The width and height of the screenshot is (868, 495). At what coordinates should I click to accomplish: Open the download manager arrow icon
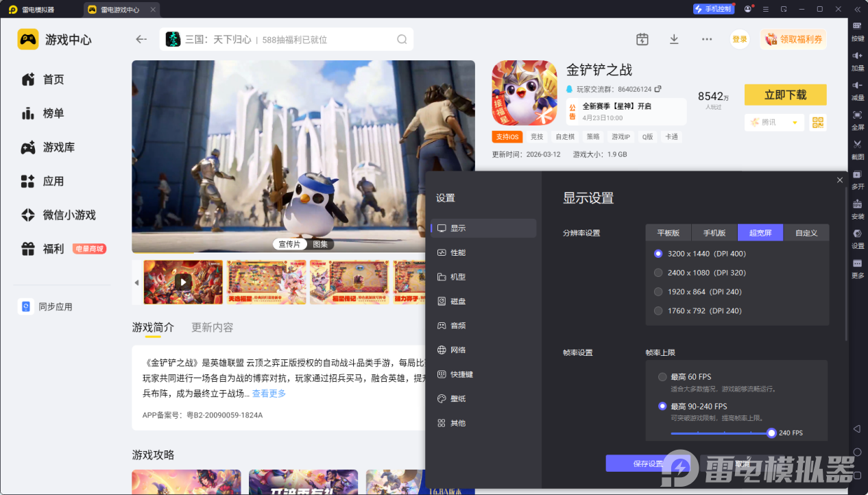674,39
